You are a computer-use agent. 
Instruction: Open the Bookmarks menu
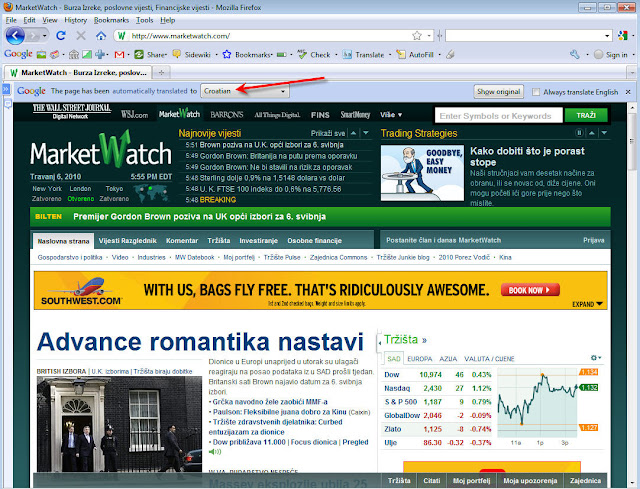pyautogui.click(x=111, y=20)
